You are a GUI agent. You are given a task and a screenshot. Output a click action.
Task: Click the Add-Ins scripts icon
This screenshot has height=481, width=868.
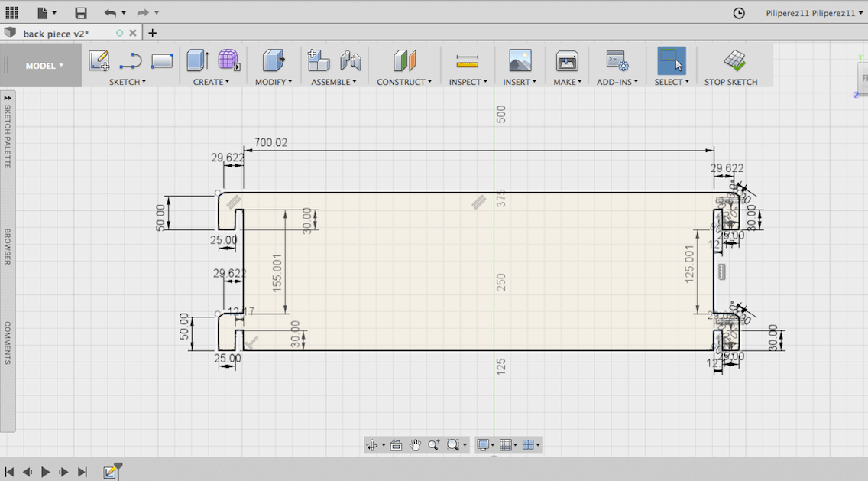617,60
